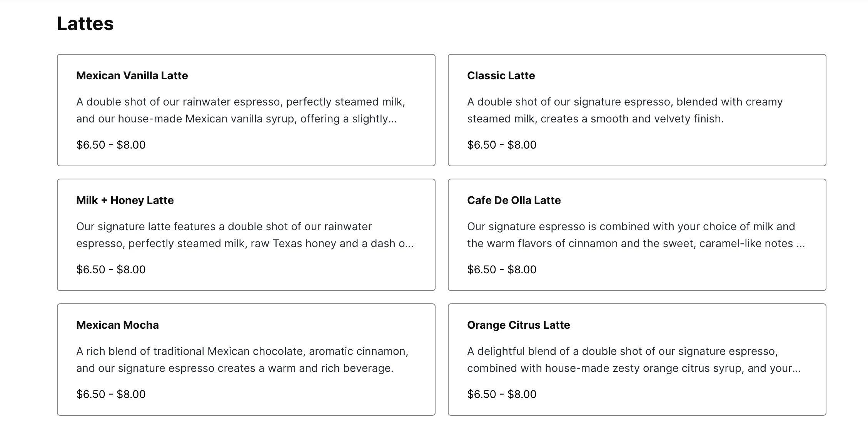Choose the Cafe De Olla Latte item

coord(637,235)
